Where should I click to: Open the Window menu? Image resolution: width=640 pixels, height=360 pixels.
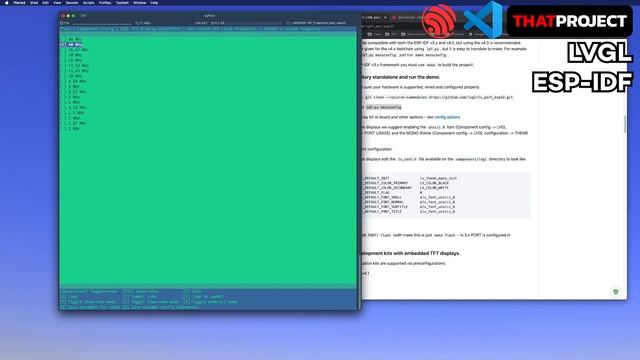coord(140,2)
